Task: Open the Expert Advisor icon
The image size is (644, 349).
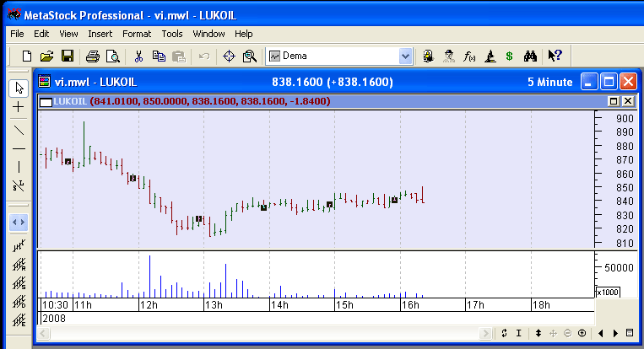Action: coord(449,56)
